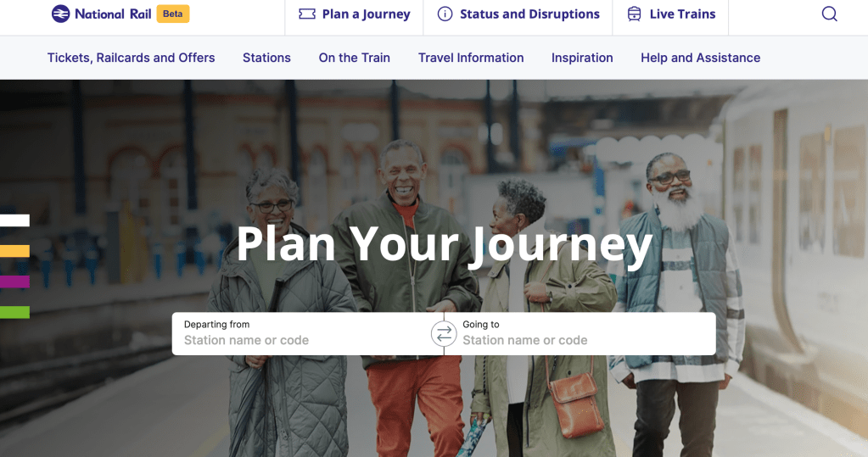Click the Departing from station field
This screenshot has width=868, height=457.
click(x=302, y=333)
